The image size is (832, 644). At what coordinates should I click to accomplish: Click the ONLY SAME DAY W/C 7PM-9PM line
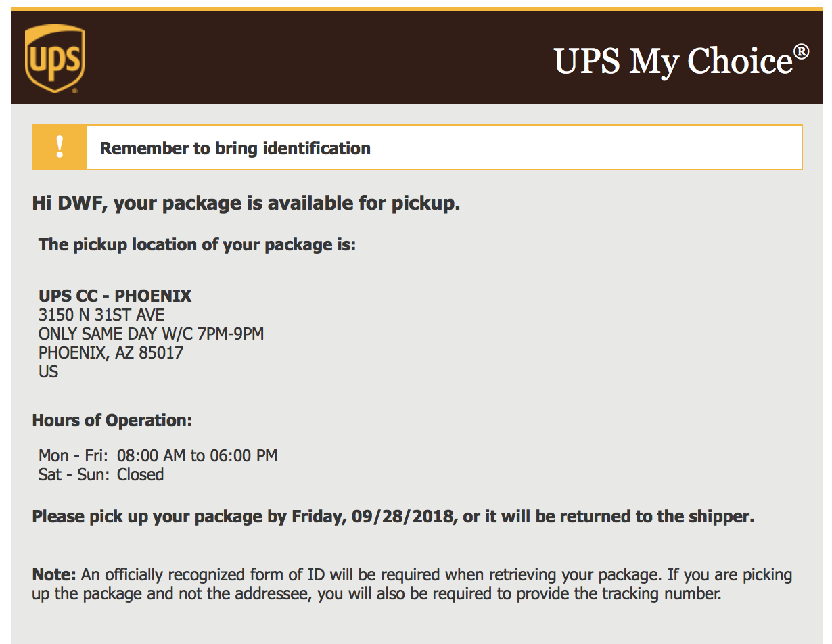click(151, 333)
